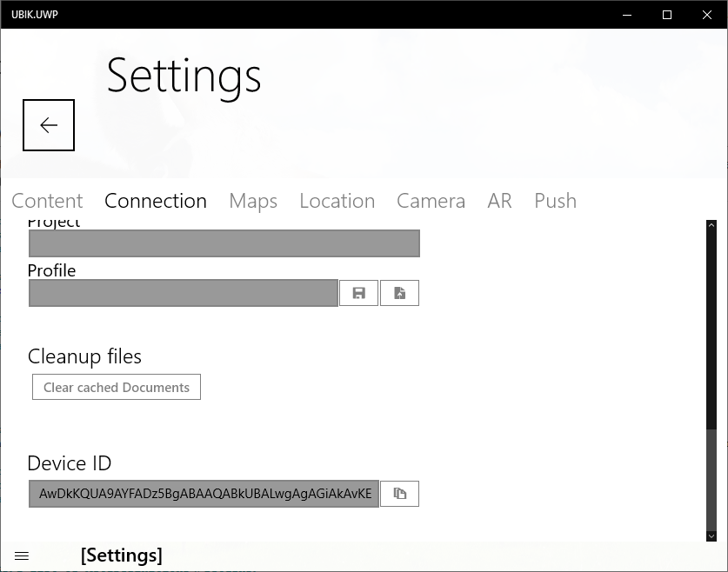Image resolution: width=728 pixels, height=572 pixels.
Task: Switch to the AR tab
Action: pyautogui.click(x=499, y=201)
